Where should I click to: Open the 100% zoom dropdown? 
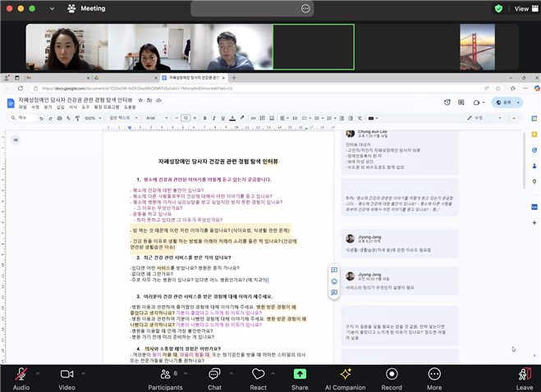pos(93,118)
